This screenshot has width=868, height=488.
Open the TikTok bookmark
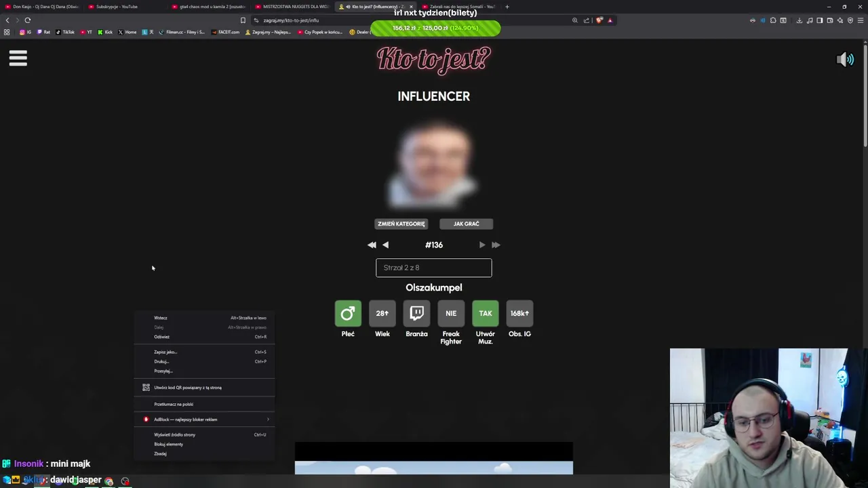click(65, 32)
